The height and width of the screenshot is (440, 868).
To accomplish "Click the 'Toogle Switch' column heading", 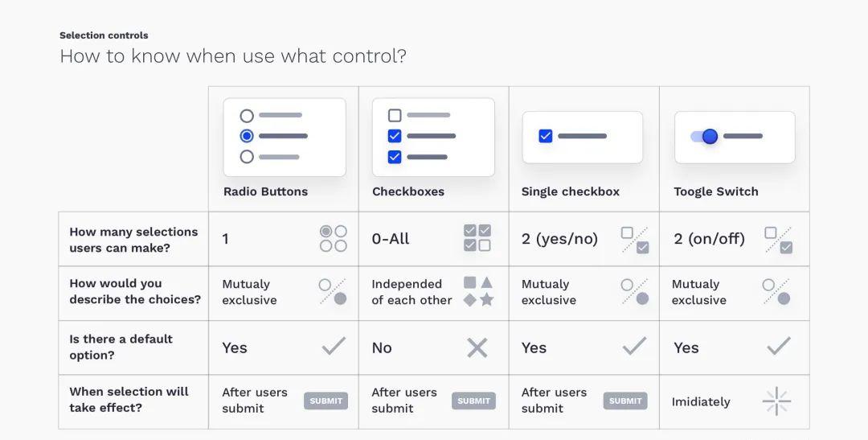I will (716, 191).
